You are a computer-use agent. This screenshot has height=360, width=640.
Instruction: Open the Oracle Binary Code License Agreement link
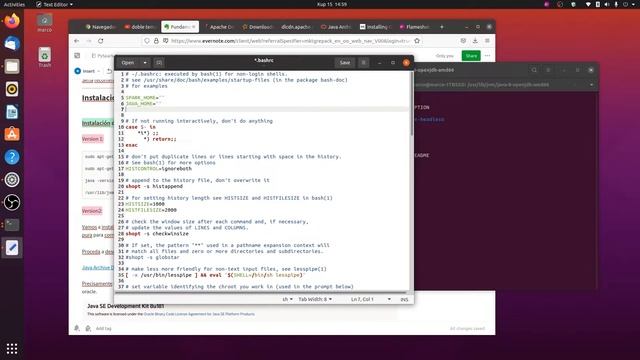tap(199, 314)
